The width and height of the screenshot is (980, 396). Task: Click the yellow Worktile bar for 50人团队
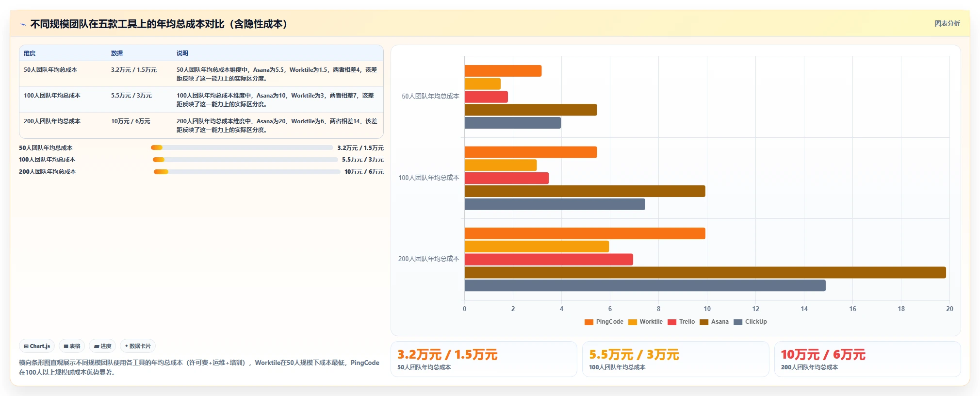(483, 84)
